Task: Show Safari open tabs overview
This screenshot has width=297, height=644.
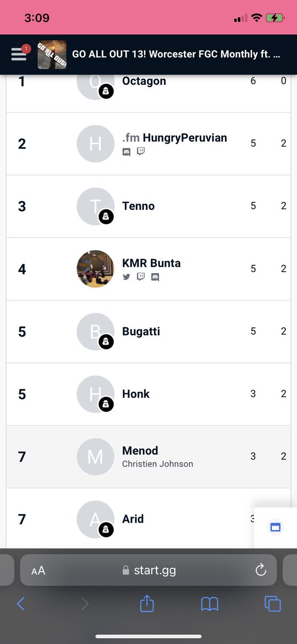Action: pos(272,604)
